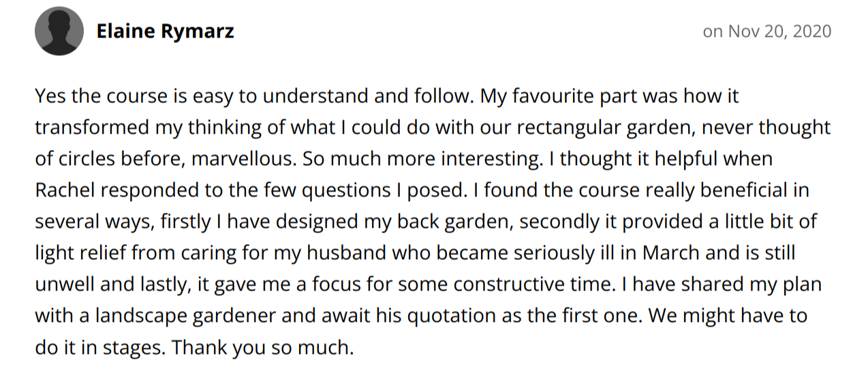Screen dimensions: 868x373
Task: Click the review date Nov 20, 2020
Action: coord(779,32)
